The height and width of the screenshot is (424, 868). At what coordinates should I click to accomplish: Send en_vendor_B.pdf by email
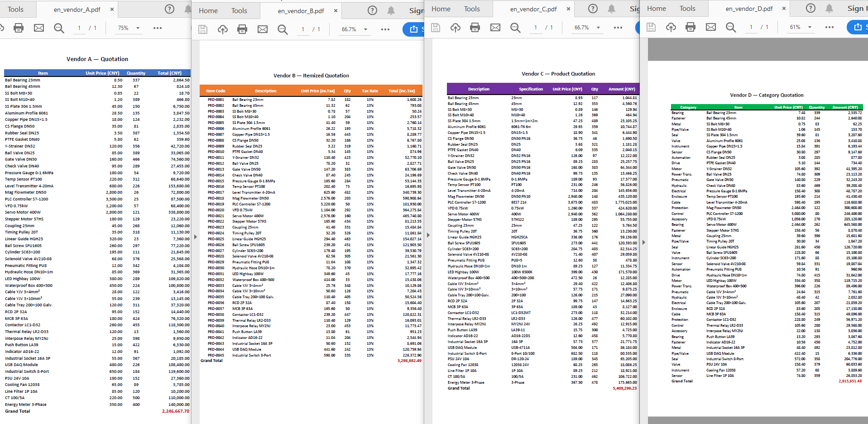tap(263, 29)
